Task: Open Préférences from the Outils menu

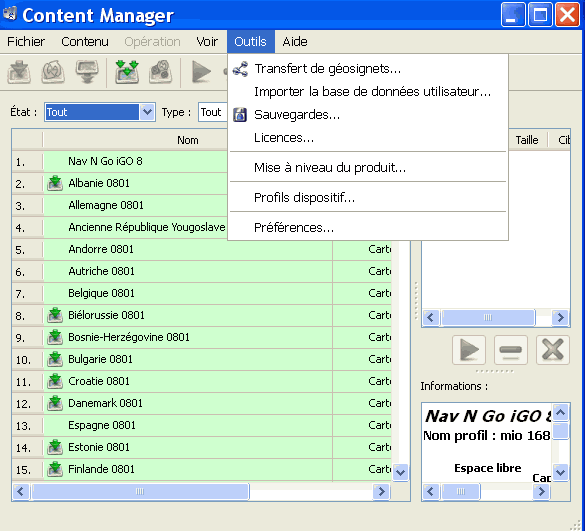Action: pyautogui.click(x=368, y=227)
